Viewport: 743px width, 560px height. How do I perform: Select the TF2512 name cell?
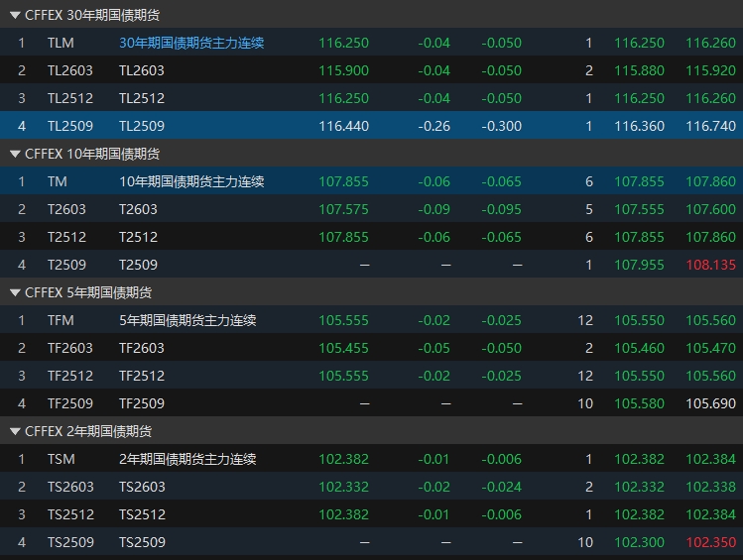point(142,376)
